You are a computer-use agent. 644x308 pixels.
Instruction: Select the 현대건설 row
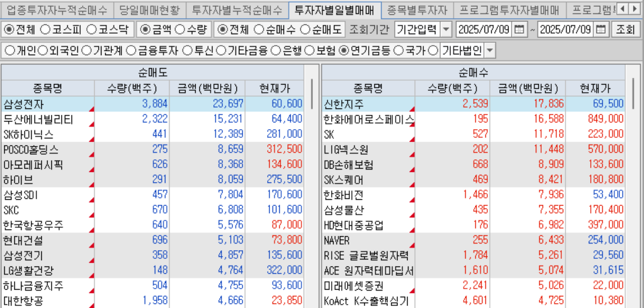pos(152,241)
